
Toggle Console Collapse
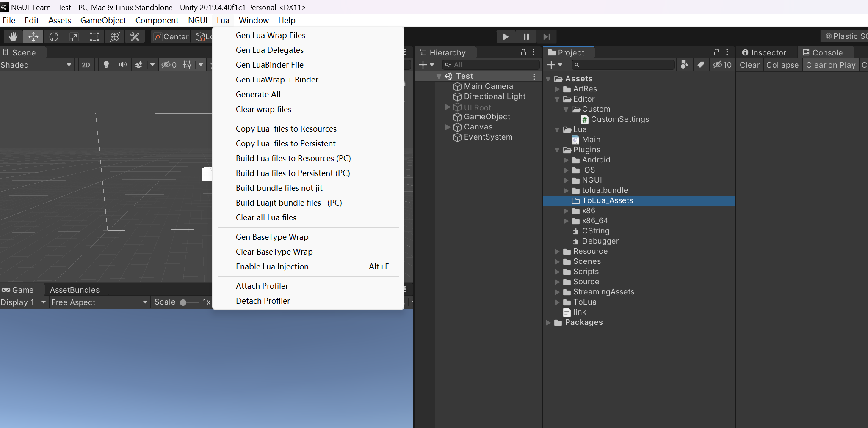(x=782, y=65)
